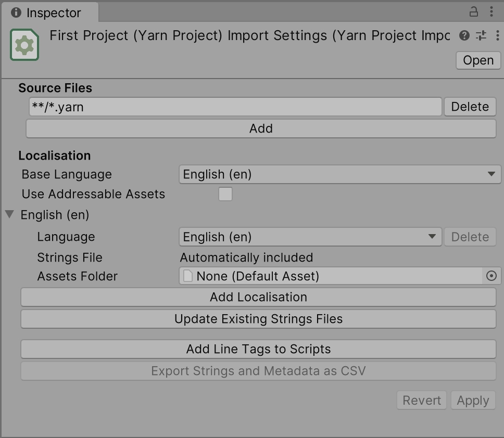The image size is (504, 438).
Task: Collapse the English (en) foldout
Action: [9, 215]
